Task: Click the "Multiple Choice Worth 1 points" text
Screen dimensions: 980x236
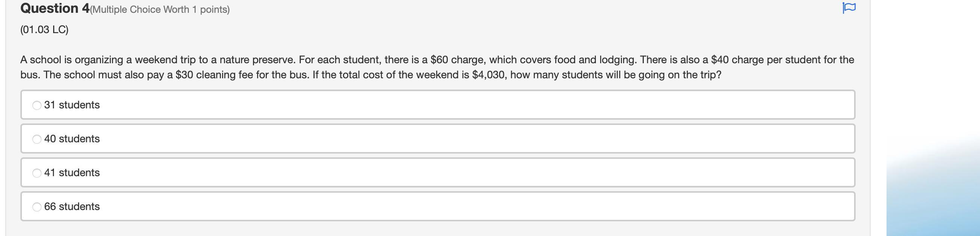Action: click(160, 9)
